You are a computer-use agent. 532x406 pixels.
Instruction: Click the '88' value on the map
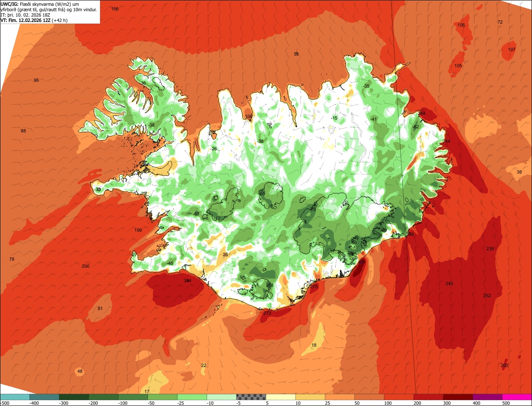23,131
